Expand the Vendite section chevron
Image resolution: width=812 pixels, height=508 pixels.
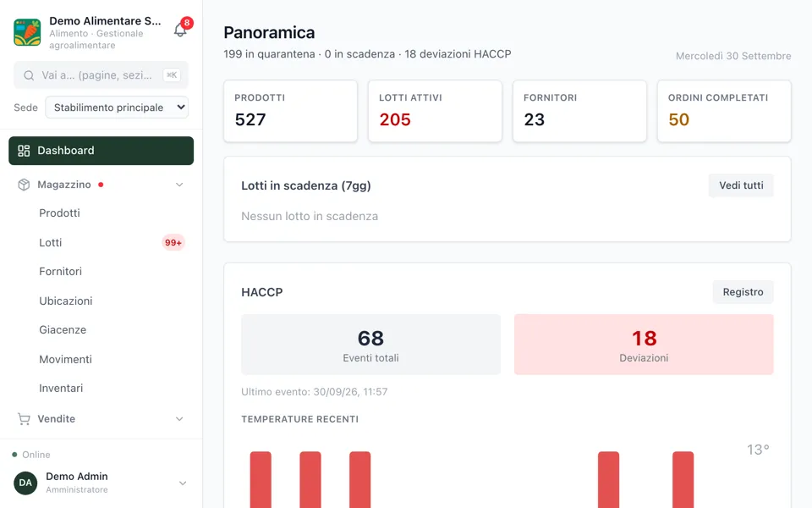(x=179, y=419)
